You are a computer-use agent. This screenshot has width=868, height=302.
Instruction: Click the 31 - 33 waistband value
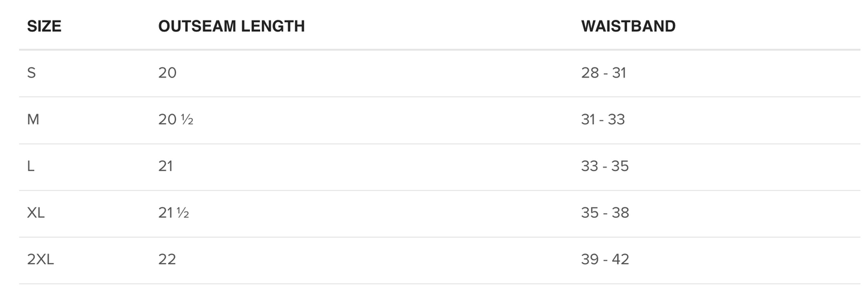pos(603,120)
